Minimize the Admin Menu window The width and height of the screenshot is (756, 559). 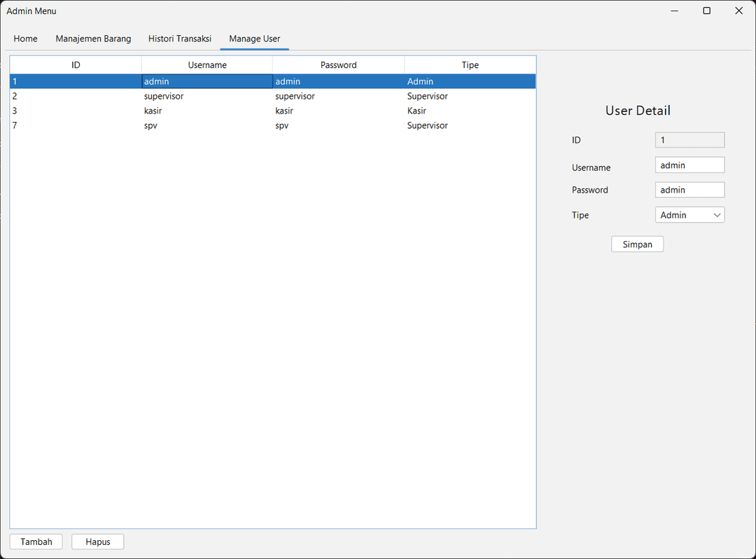[x=675, y=11]
